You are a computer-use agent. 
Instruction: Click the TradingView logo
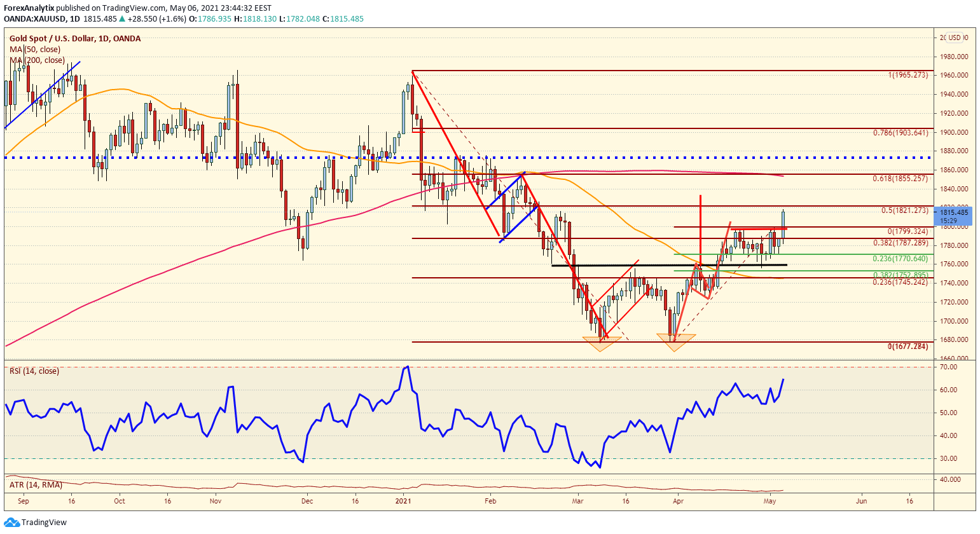point(34,523)
